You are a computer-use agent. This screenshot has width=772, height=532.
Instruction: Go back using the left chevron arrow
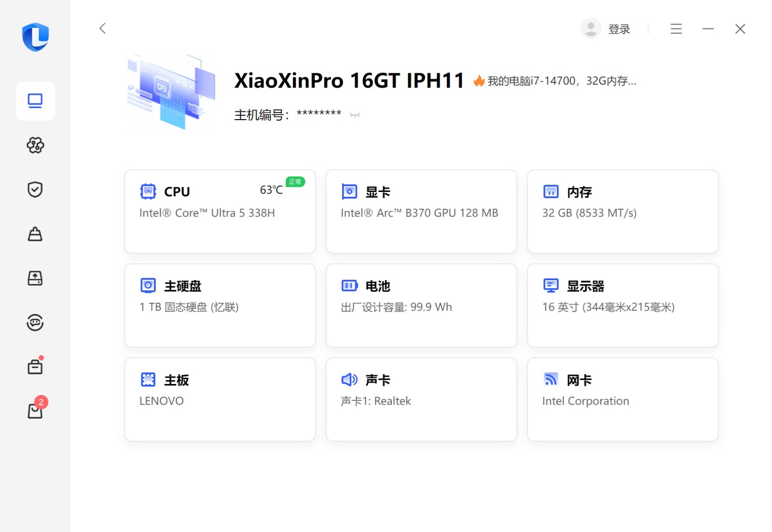pyautogui.click(x=102, y=28)
